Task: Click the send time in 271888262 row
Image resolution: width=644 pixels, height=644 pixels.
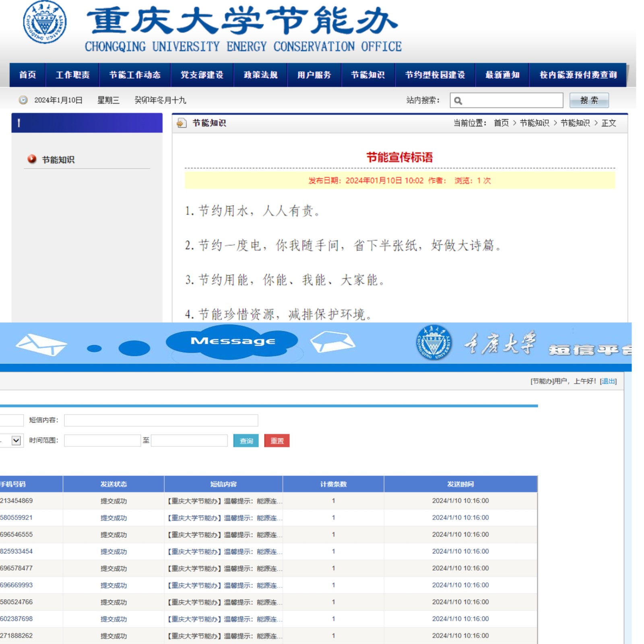Action: pyautogui.click(x=460, y=636)
